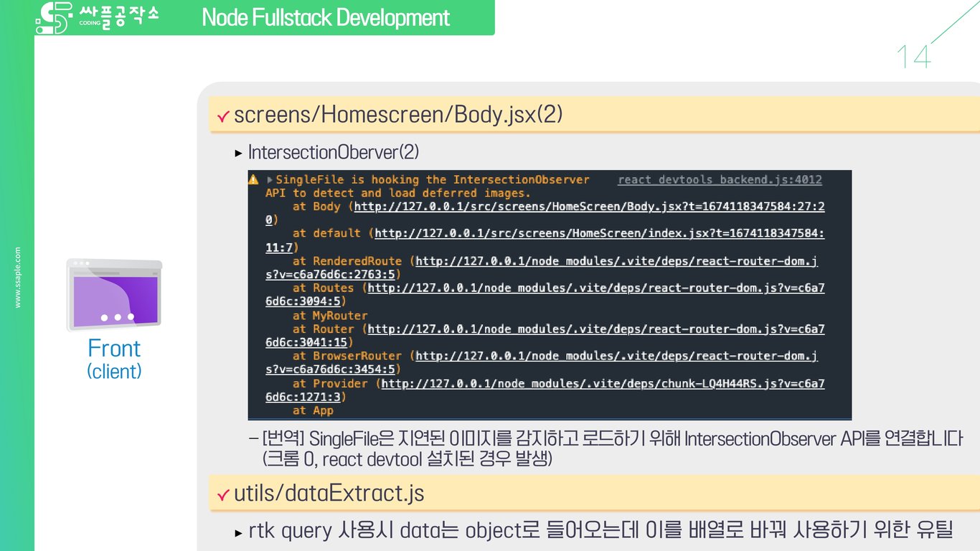980x551 pixels.
Task: Open the Provider chunk-LQ4H44RS.js link
Action: [x=545, y=390]
